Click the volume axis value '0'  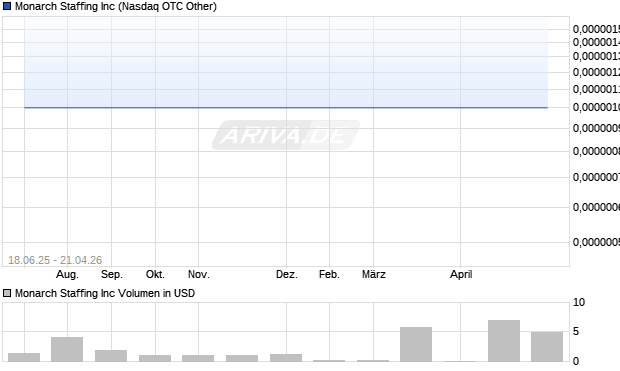coord(576,361)
